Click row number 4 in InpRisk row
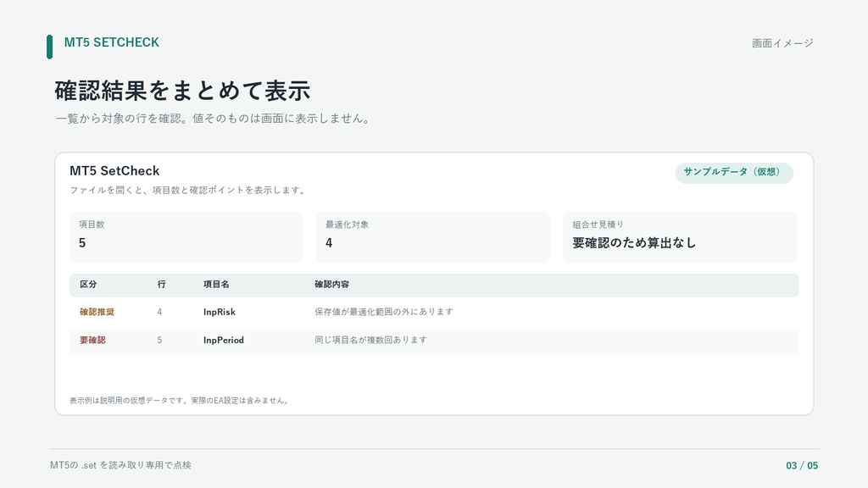 [159, 312]
